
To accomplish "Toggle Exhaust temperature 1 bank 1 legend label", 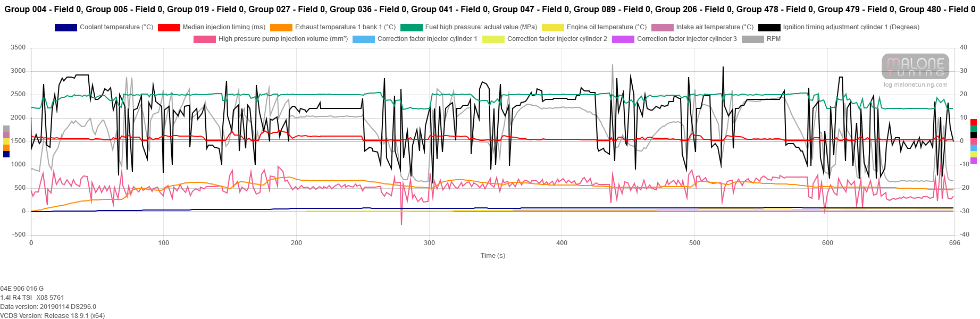I will 345,27.
